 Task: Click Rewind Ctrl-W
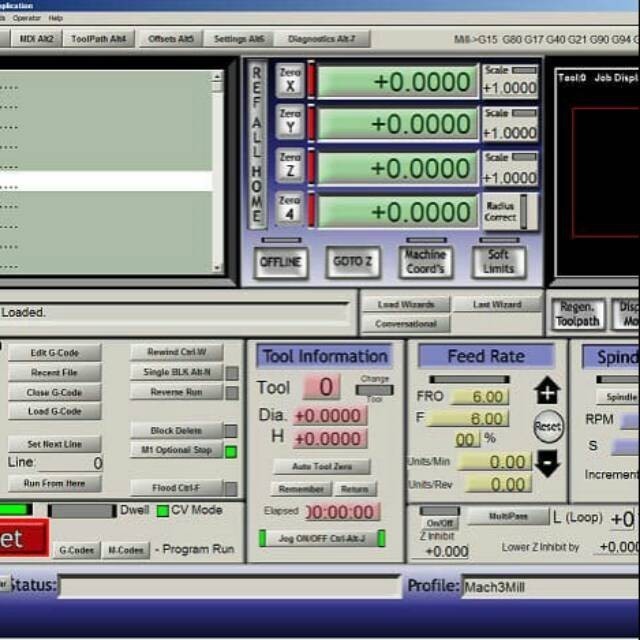[177, 352]
